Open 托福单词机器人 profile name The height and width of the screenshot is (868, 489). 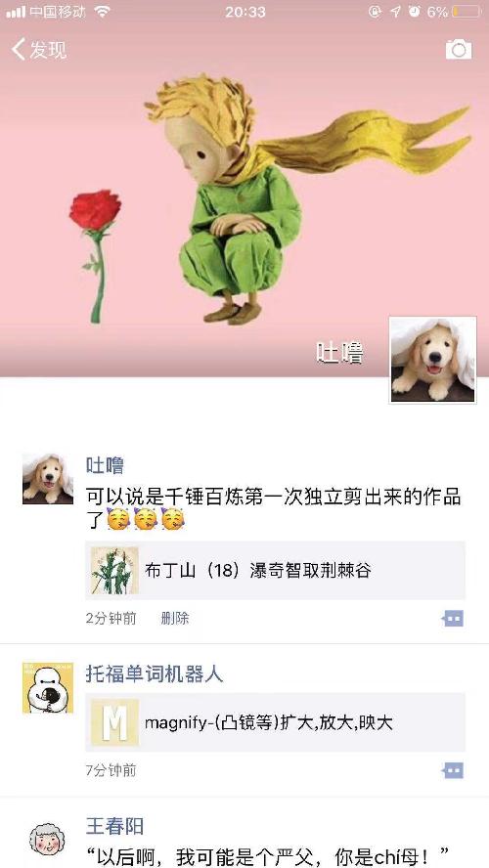pos(155,673)
